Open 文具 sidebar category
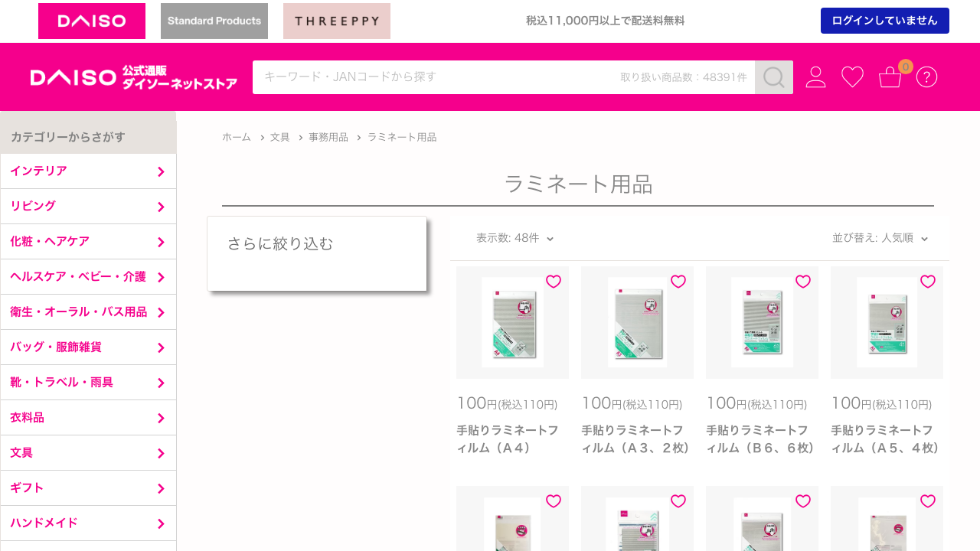The width and height of the screenshot is (980, 551). click(x=88, y=453)
